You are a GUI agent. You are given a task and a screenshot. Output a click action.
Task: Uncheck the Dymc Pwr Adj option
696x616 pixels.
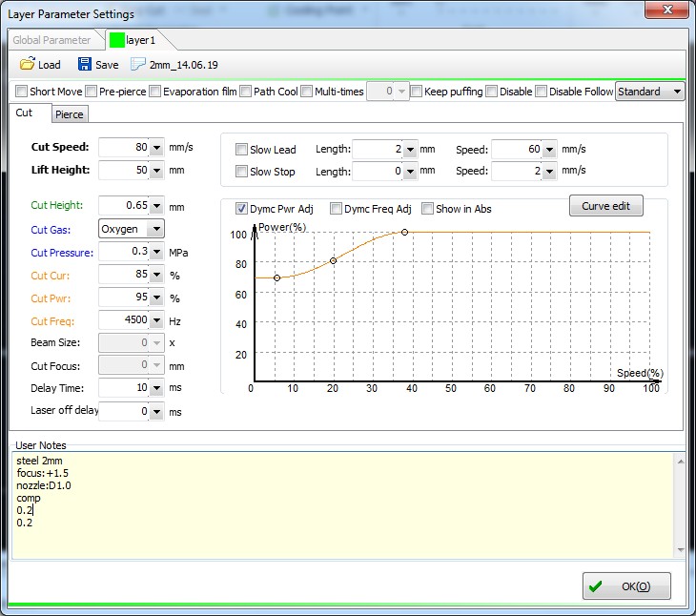point(241,209)
